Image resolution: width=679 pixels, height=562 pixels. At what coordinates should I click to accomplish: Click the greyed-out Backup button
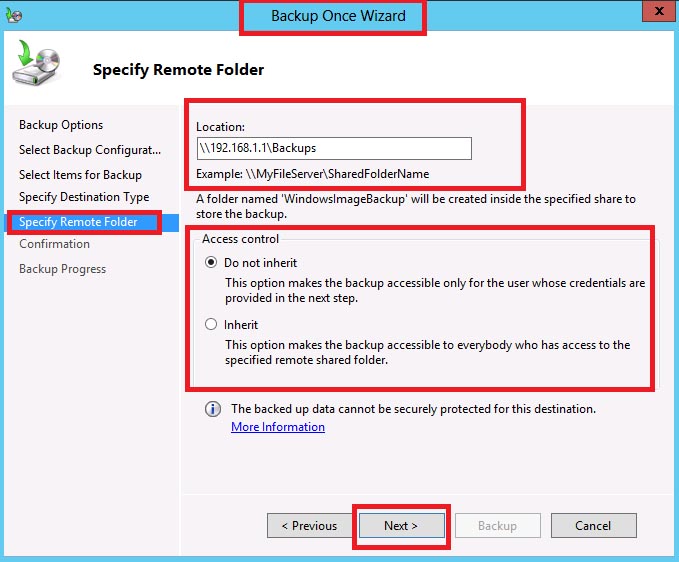(497, 526)
